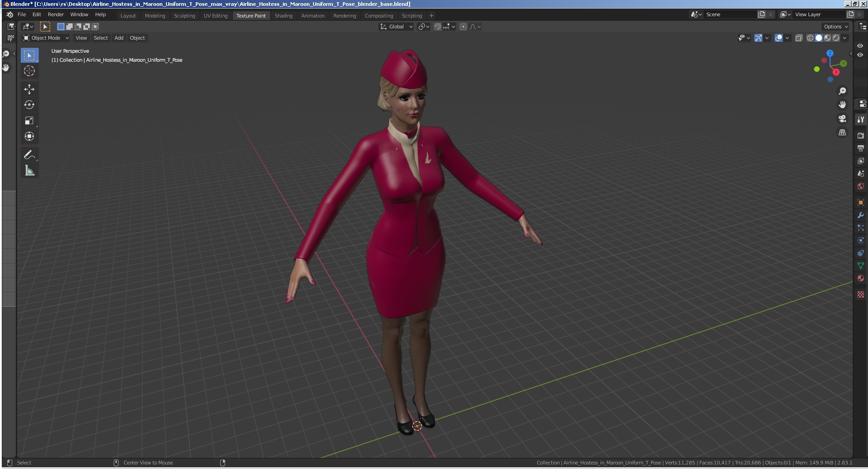The image size is (868, 469).
Task: Open Modifiers properties tab
Action: (x=861, y=215)
